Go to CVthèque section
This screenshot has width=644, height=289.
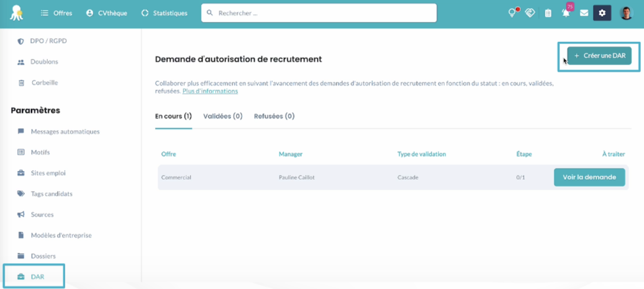[106, 13]
